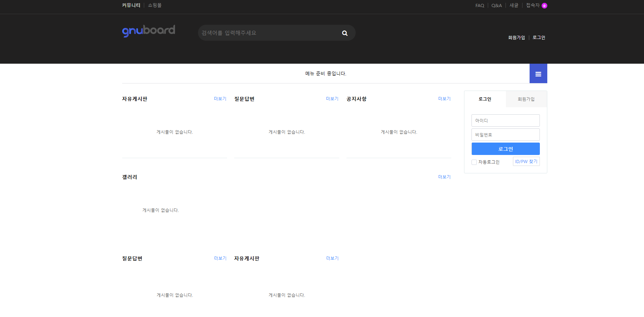The height and width of the screenshot is (317, 644).
Task: Click the blue 로그인 submit button
Action: [505, 149]
